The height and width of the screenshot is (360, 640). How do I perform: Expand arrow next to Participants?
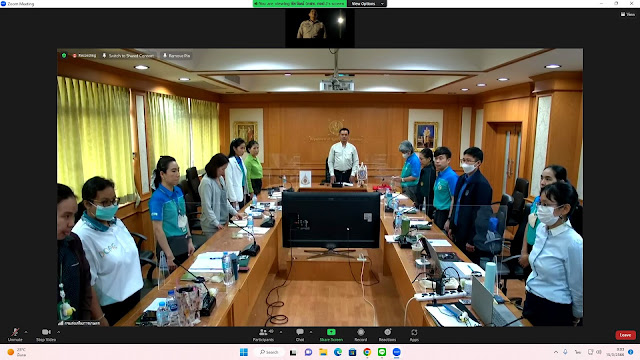point(281,332)
